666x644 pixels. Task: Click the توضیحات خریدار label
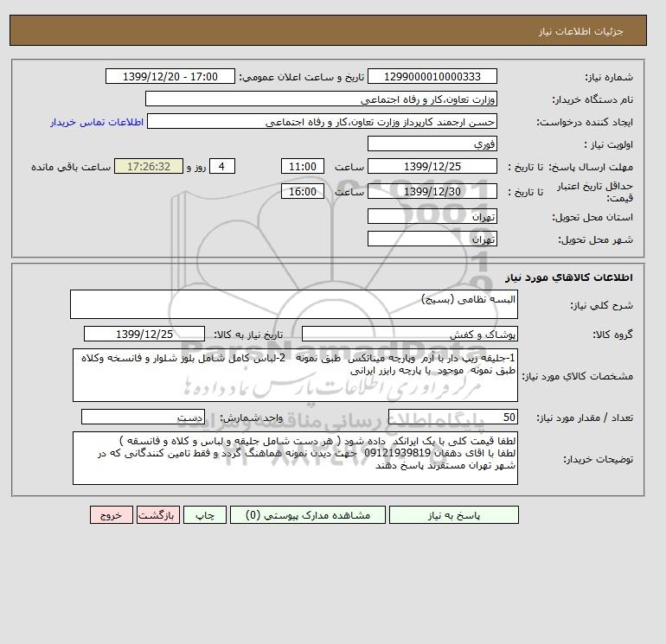pos(598,459)
